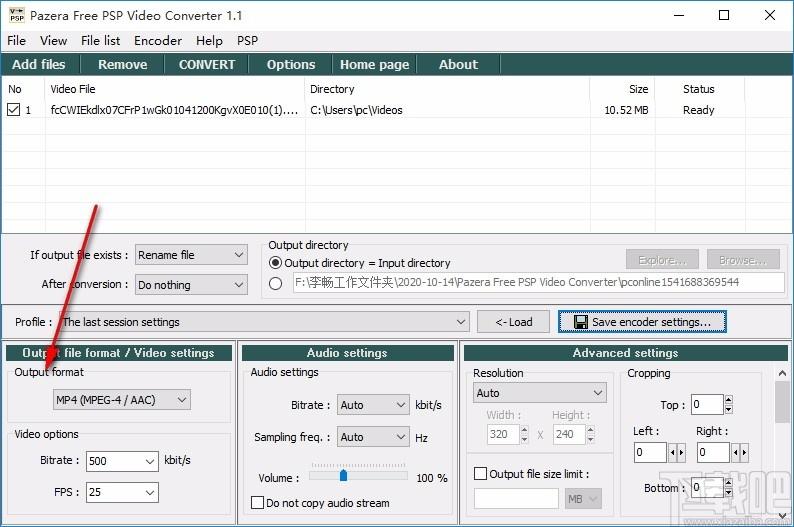Start conversion with the CONVERT button
This screenshot has height=527, width=794.
tap(207, 64)
